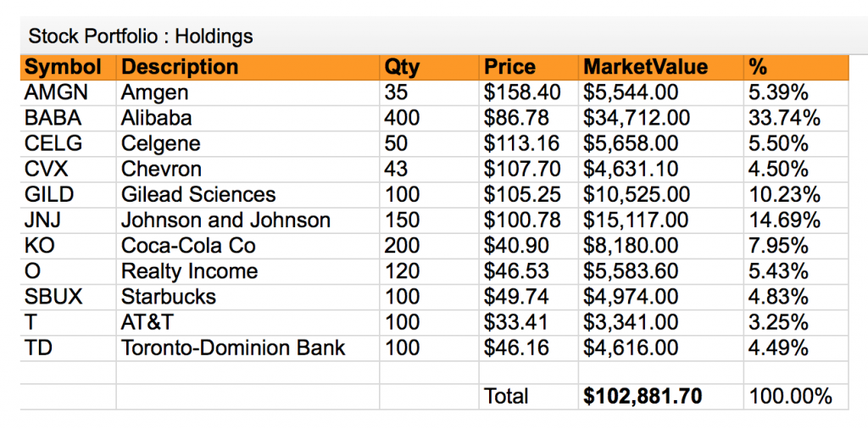Click the Toronto-Dominion Bank description cell
Image resolution: width=868 pixels, height=429 pixels.
[x=233, y=348]
